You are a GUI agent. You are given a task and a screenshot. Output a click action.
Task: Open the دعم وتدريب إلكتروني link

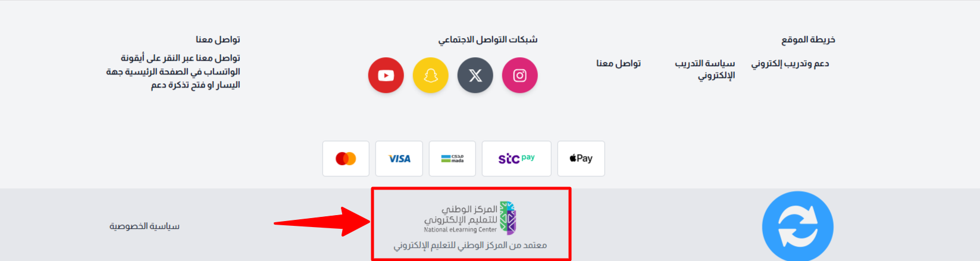(x=790, y=64)
